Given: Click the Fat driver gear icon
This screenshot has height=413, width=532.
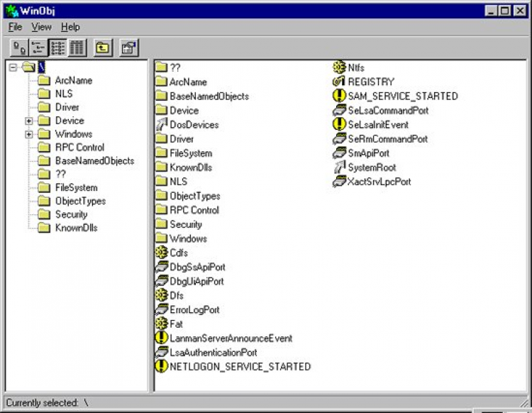Looking at the screenshot, I should pos(162,324).
